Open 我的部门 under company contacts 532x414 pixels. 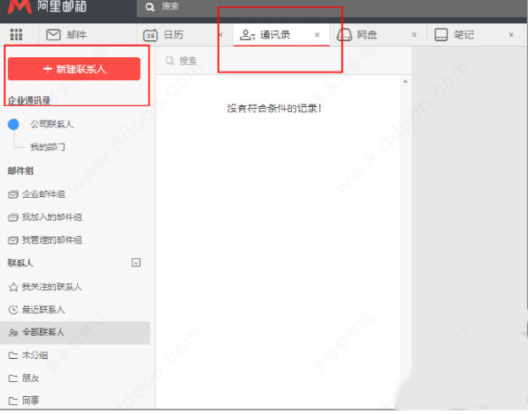(47, 147)
